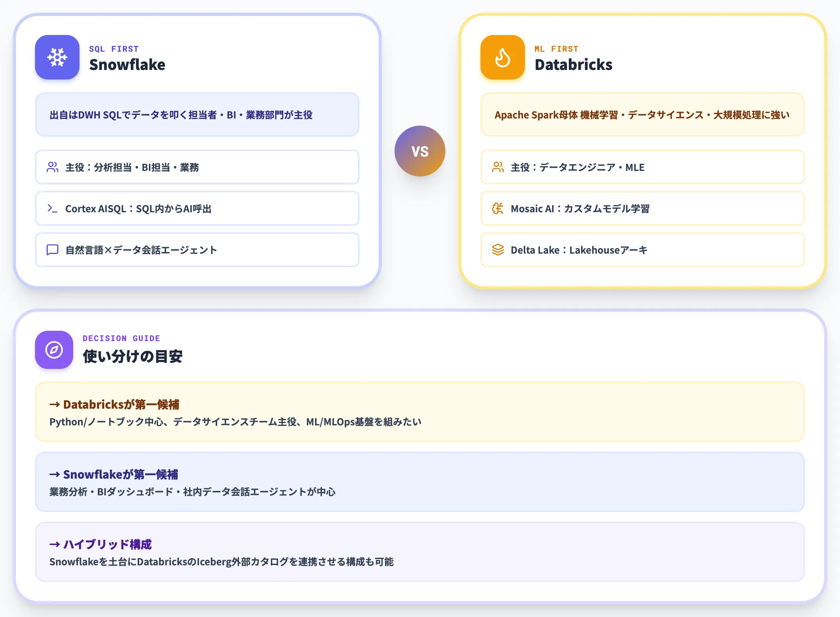
Task: Click the 出自はDWH SQLでデータを叩く summary box
Action: (197, 115)
